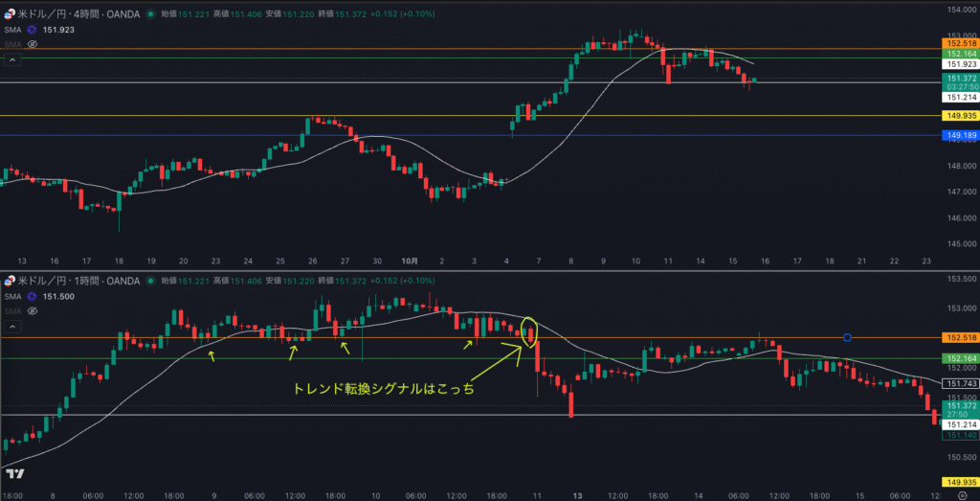
Task: Click the 149.935 yellow price label on top chart
Action: (959, 116)
